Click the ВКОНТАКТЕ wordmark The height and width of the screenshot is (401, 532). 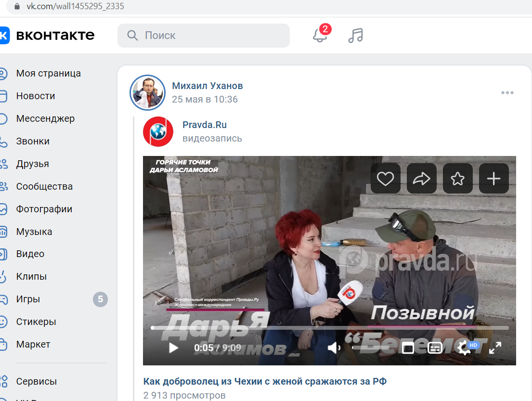point(55,35)
